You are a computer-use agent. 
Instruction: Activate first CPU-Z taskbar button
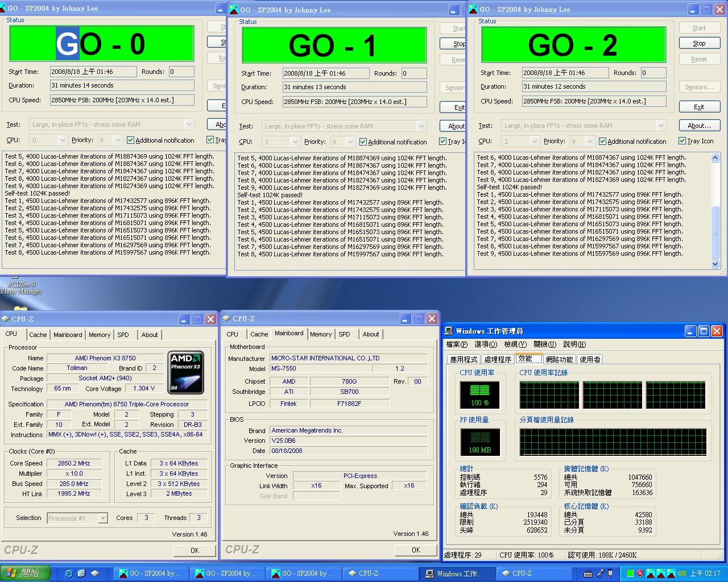click(x=379, y=573)
